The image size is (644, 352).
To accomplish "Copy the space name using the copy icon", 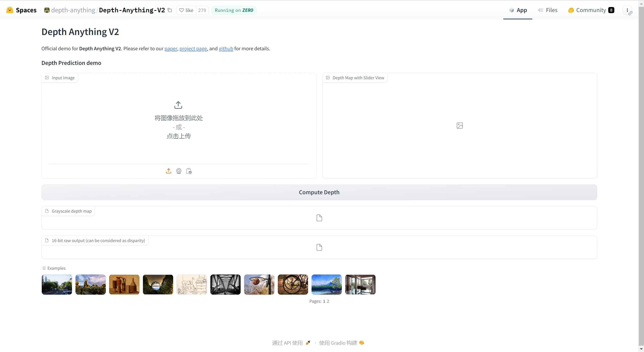I will [x=170, y=10].
